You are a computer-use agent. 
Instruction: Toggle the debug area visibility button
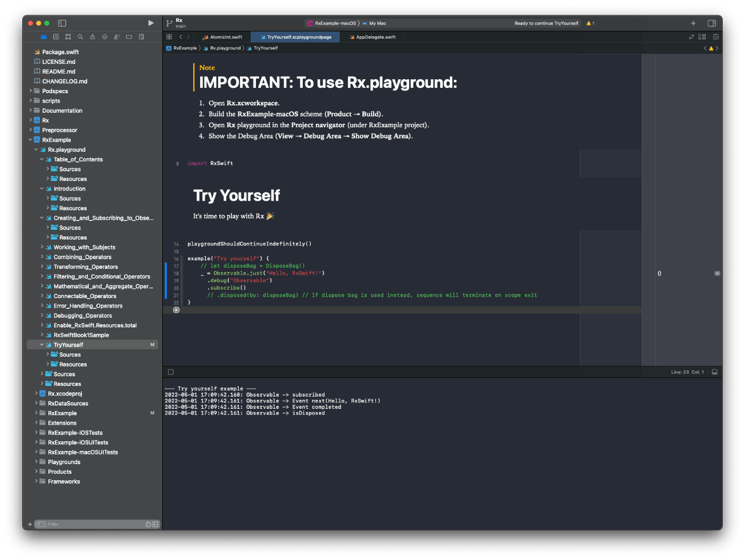171,372
